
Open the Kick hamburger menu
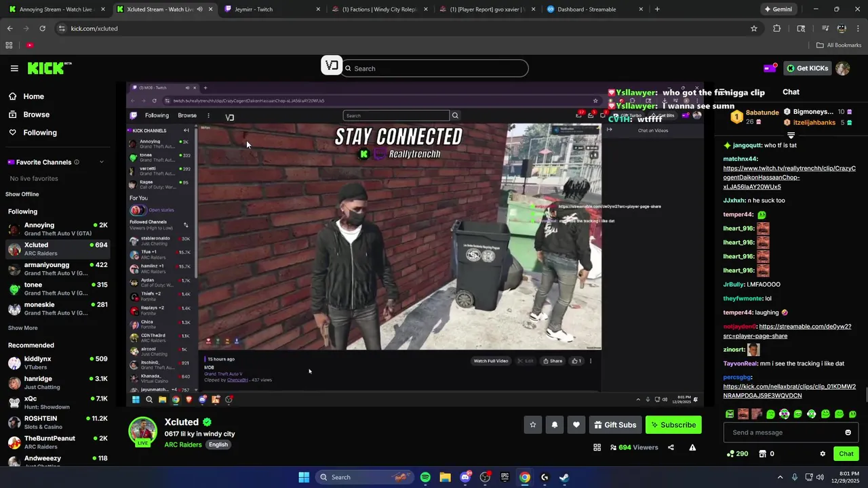tap(14, 68)
